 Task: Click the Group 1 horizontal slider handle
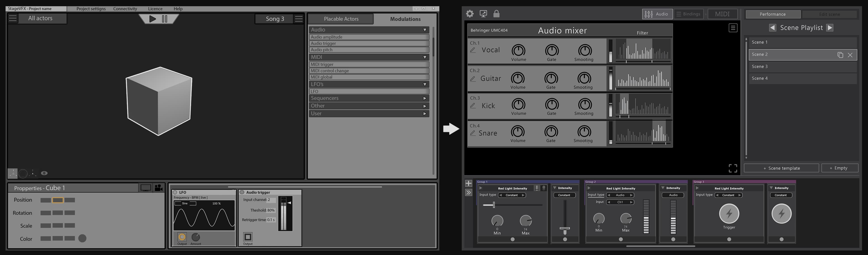494,205
